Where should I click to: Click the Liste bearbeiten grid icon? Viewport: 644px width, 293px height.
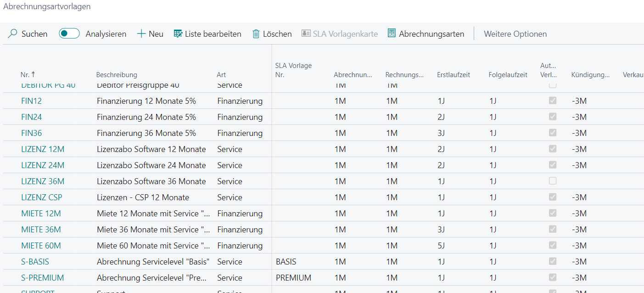tap(178, 34)
